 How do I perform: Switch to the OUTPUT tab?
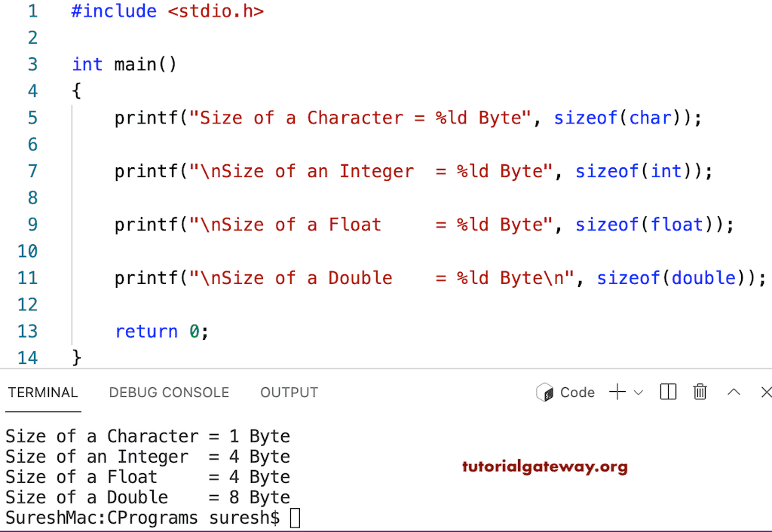coord(289,393)
